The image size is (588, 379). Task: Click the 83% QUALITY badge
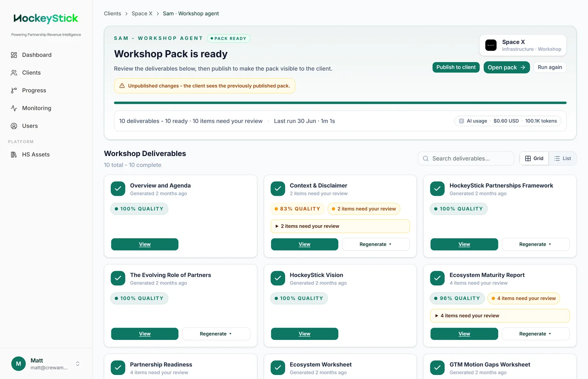pos(297,209)
